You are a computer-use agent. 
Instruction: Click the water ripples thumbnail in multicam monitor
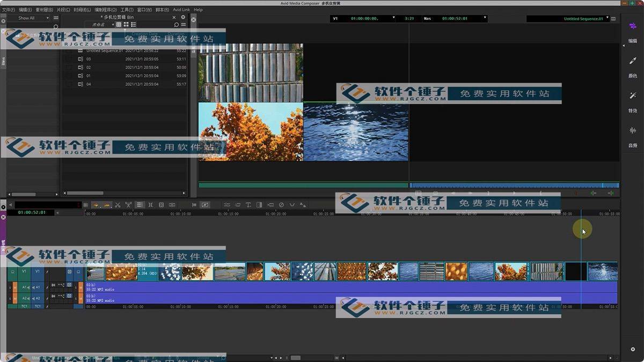click(x=355, y=131)
